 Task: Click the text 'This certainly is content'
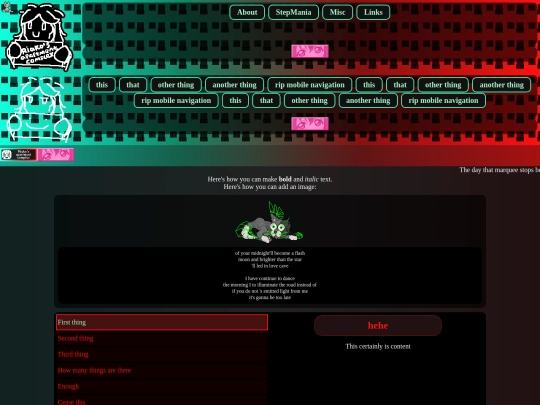pyautogui.click(x=378, y=346)
